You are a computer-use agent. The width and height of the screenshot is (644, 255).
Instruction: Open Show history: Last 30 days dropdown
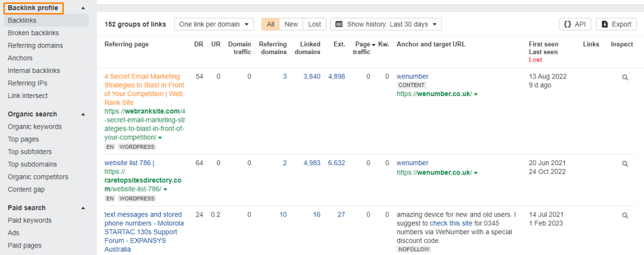[386, 24]
